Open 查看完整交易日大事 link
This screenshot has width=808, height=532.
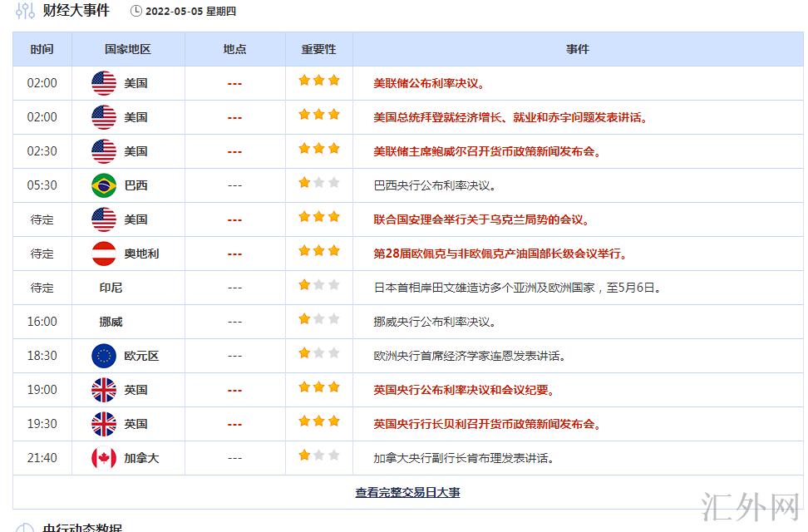click(x=407, y=492)
